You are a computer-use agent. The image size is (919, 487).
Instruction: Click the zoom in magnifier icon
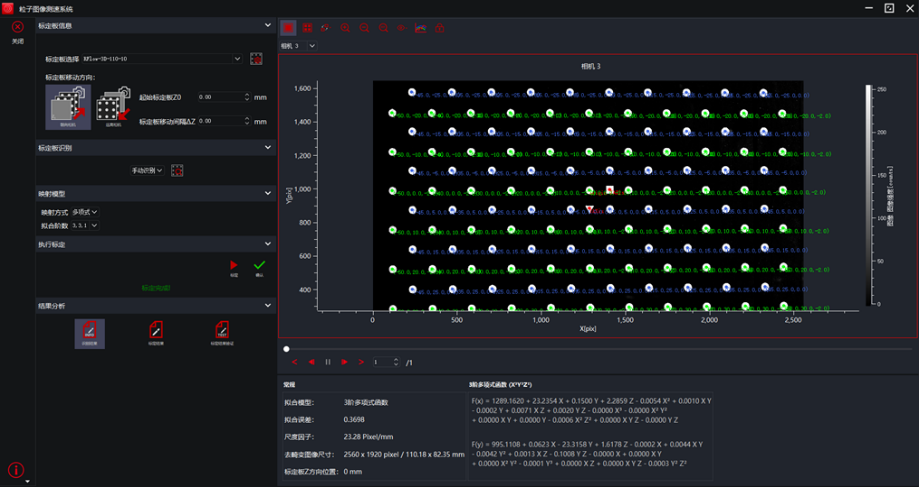(x=345, y=28)
